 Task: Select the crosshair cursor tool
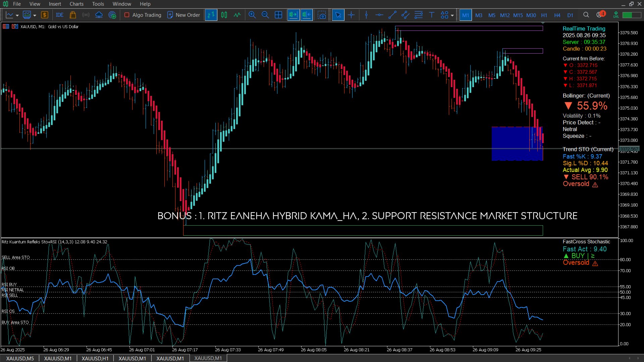click(x=351, y=15)
